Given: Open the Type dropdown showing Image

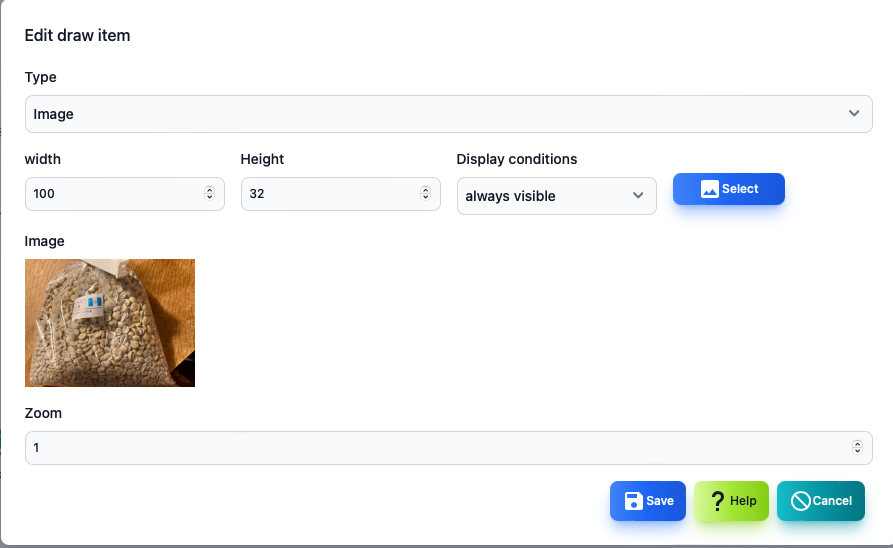Looking at the screenshot, I should [449, 114].
